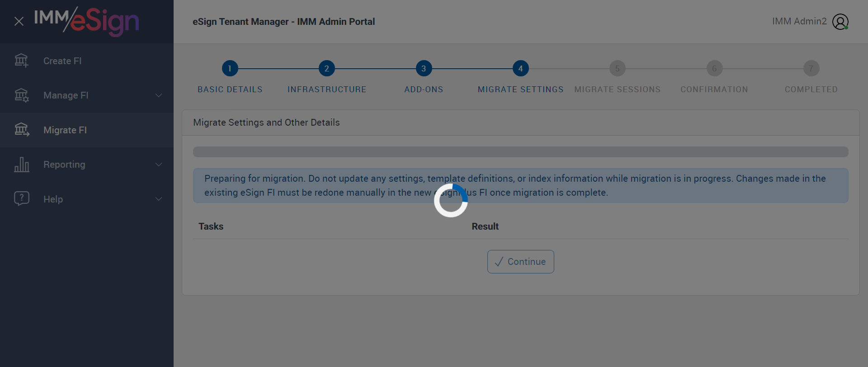
Task: Click the Result column header
Action: coord(485,226)
